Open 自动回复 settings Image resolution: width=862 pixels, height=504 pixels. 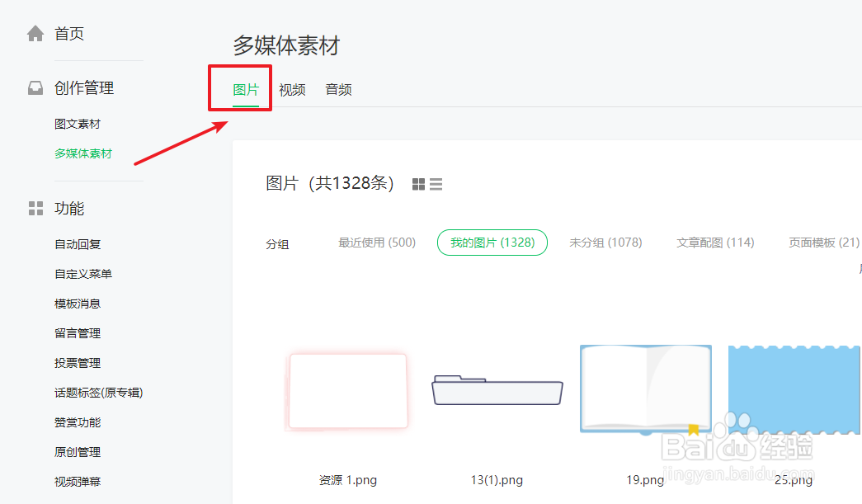77,243
